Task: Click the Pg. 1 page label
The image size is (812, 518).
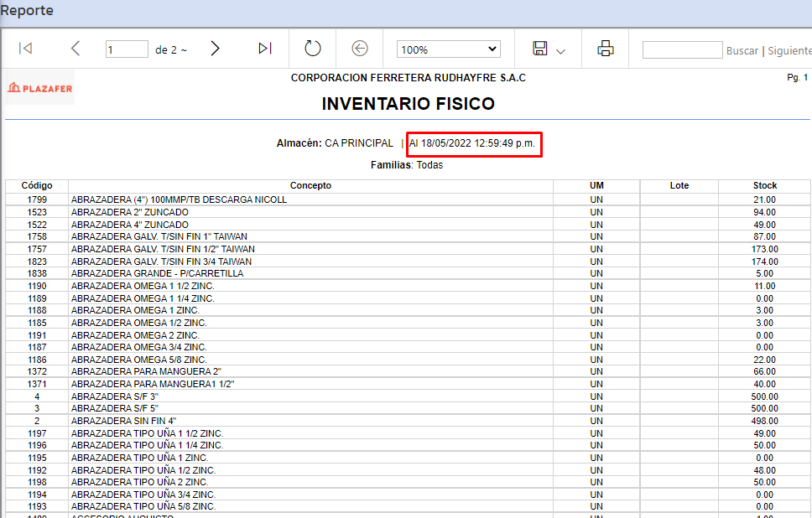Action: [797, 77]
